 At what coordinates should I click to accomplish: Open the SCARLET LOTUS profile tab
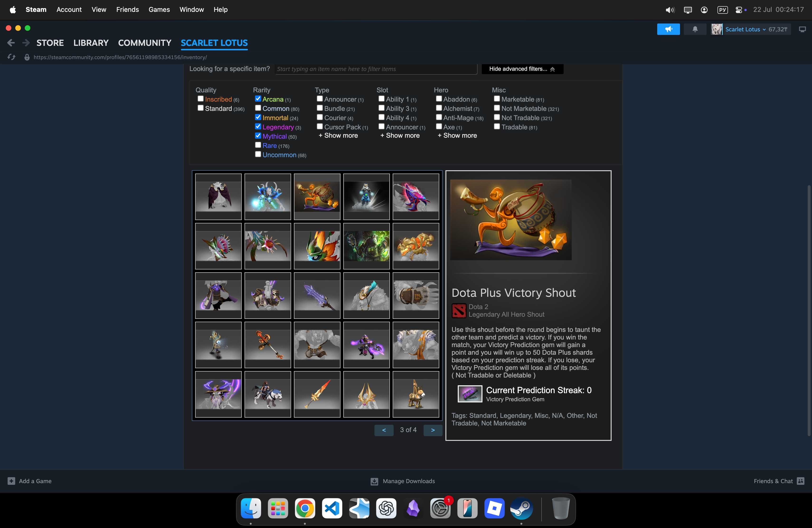[x=214, y=43]
